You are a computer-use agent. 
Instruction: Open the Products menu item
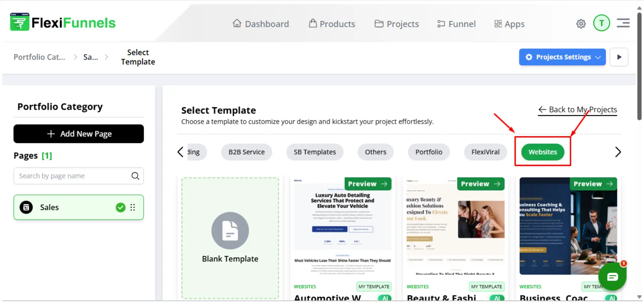332,24
